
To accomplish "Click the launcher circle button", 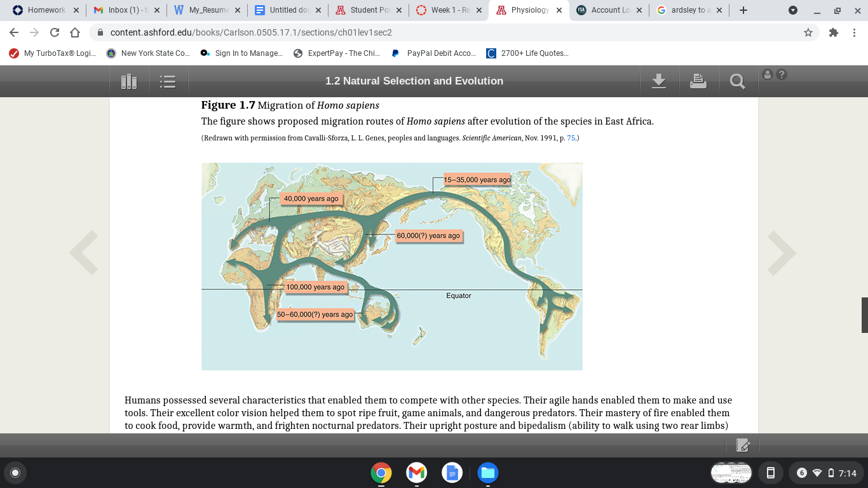I will click(15, 473).
